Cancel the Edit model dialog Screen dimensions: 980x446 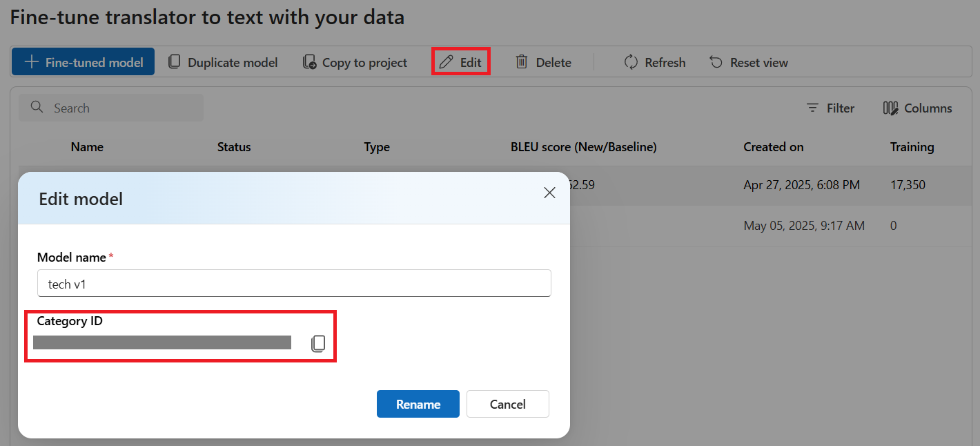(x=508, y=404)
